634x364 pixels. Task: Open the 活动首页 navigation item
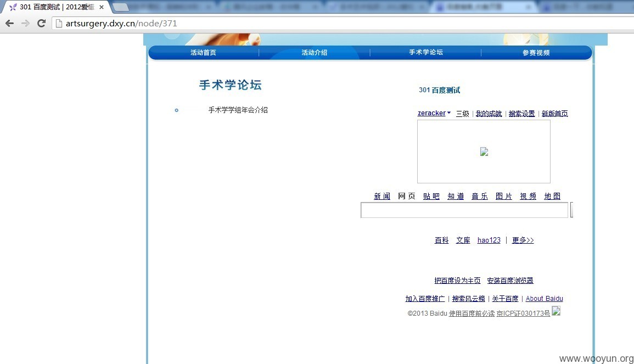tap(204, 53)
